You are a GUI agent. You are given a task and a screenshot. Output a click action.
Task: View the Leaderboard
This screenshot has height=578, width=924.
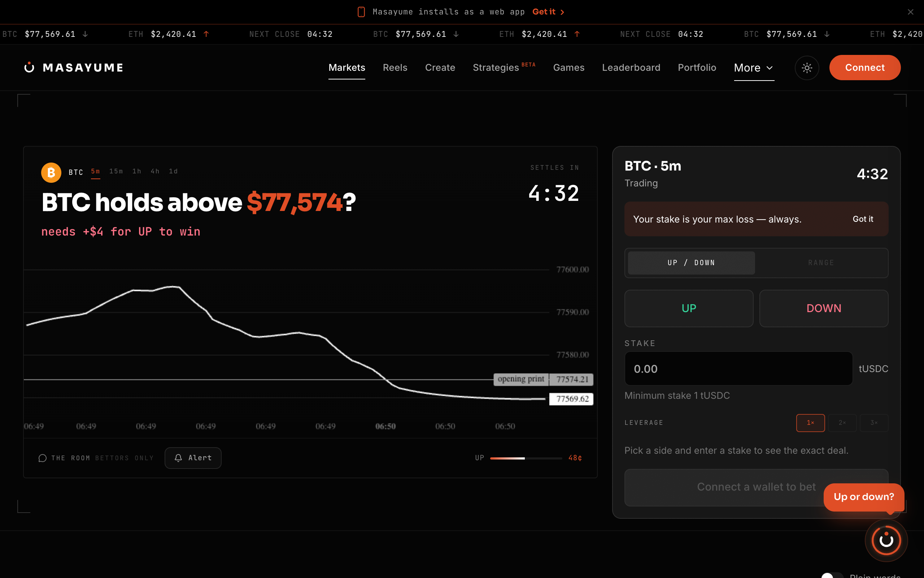pos(631,68)
